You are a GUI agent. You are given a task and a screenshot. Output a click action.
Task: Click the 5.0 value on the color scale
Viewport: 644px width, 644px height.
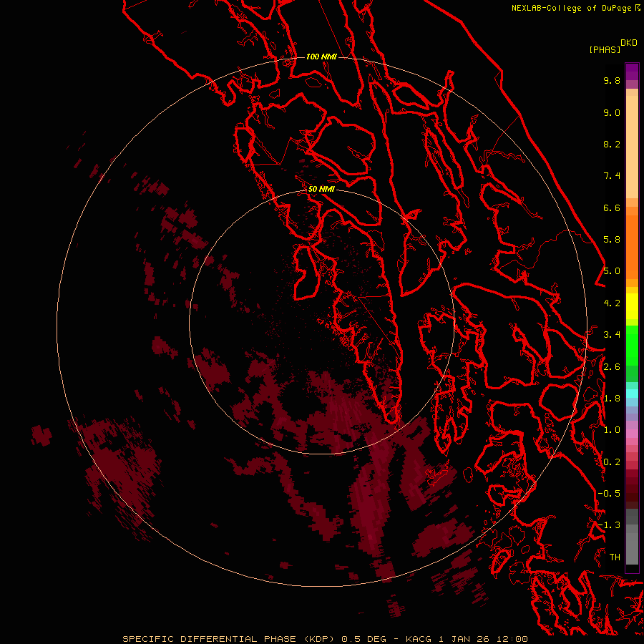pyautogui.click(x=612, y=271)
